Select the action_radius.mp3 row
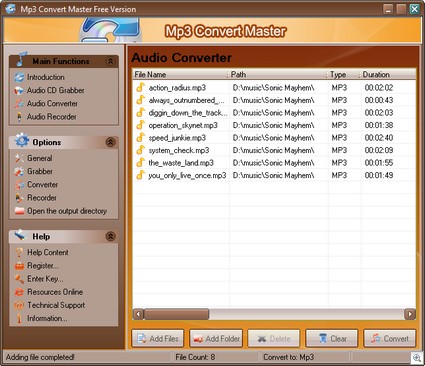The image size is (425, 366). pos(274,88)
